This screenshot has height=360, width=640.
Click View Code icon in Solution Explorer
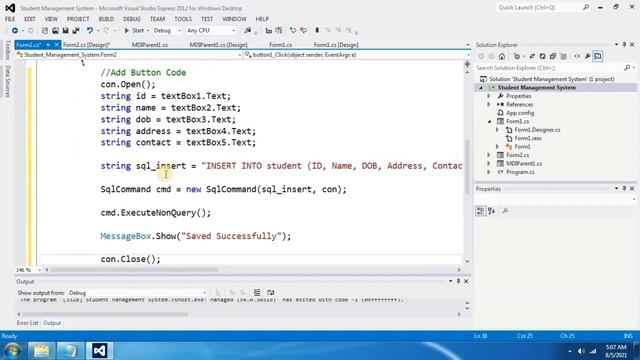click(577, 56)
